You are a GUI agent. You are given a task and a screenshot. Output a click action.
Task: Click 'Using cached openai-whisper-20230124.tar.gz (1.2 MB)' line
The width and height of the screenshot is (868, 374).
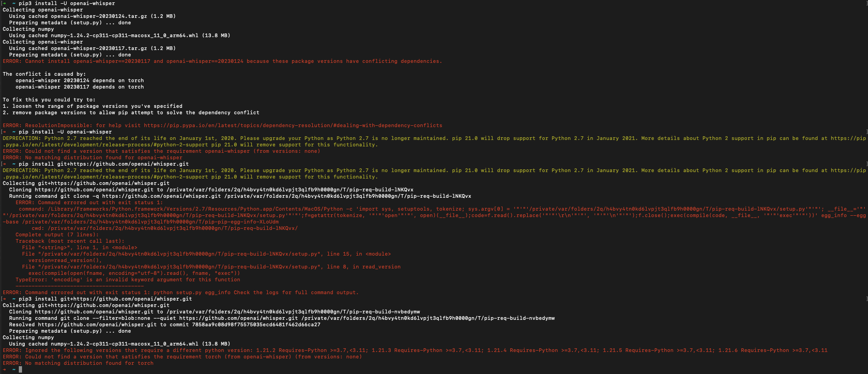(92, 16)
